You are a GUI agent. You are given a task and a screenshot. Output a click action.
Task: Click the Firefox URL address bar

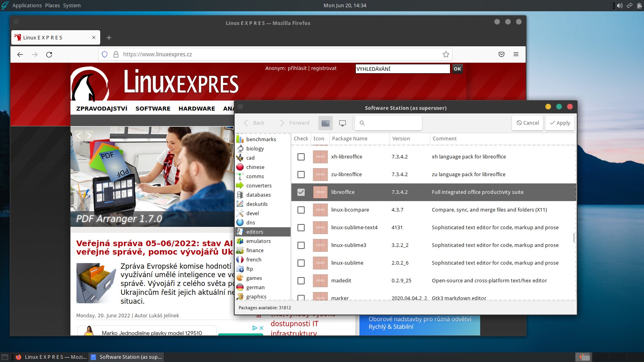coord(275,54)
